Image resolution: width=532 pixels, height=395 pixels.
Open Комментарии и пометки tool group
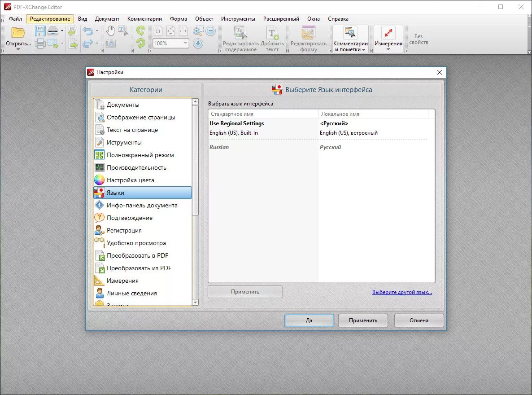(350, 39)
